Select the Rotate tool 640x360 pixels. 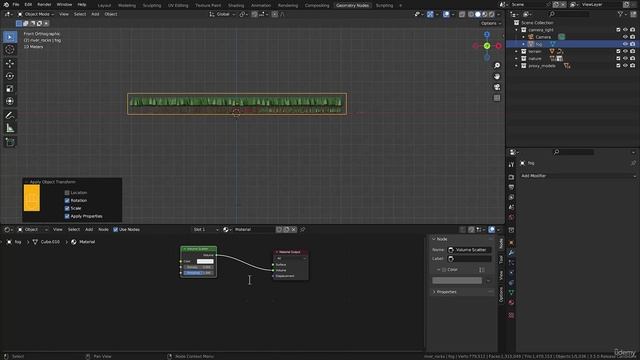10,76
